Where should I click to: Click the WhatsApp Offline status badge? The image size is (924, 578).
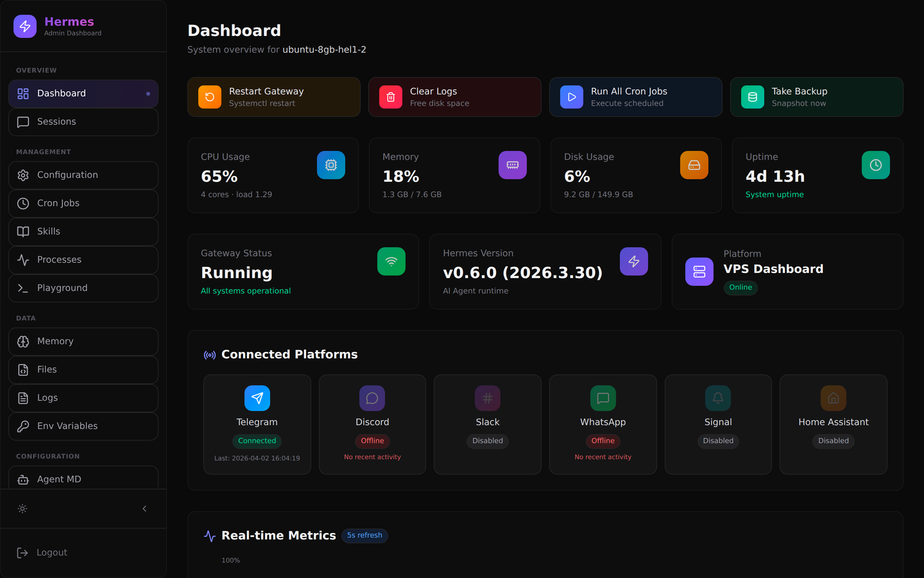[x=603, y=441]
